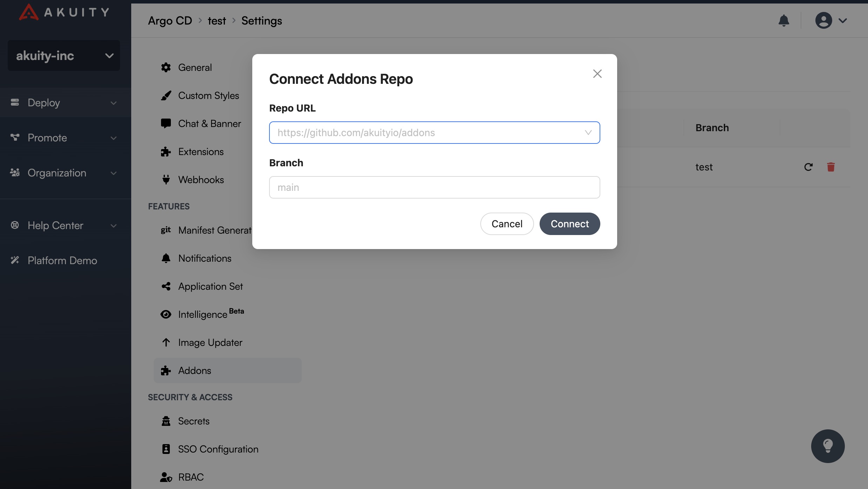The width and height of the screenshot is (868, 489).
Task: Close the Connect Addons Repo dialog
Action: point(597,74)
